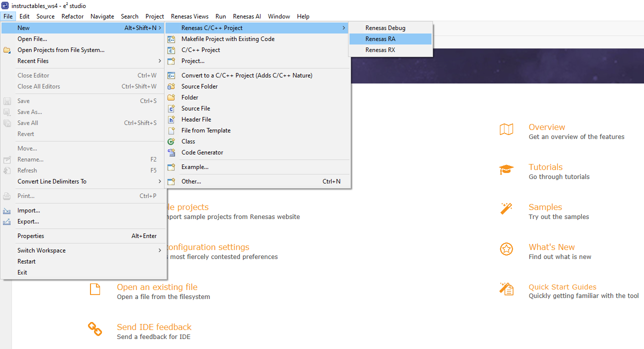Click the Overview map icon

coord(506,129)
